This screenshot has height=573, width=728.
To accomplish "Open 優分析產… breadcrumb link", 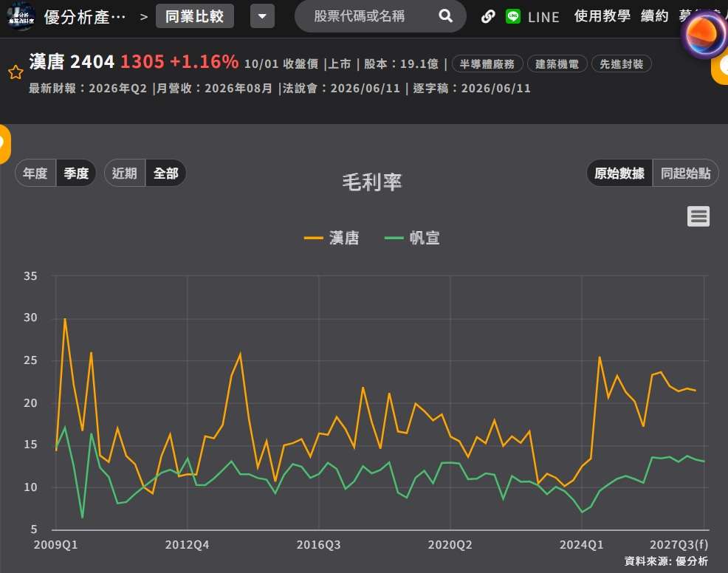I will [x=84, y=17].
